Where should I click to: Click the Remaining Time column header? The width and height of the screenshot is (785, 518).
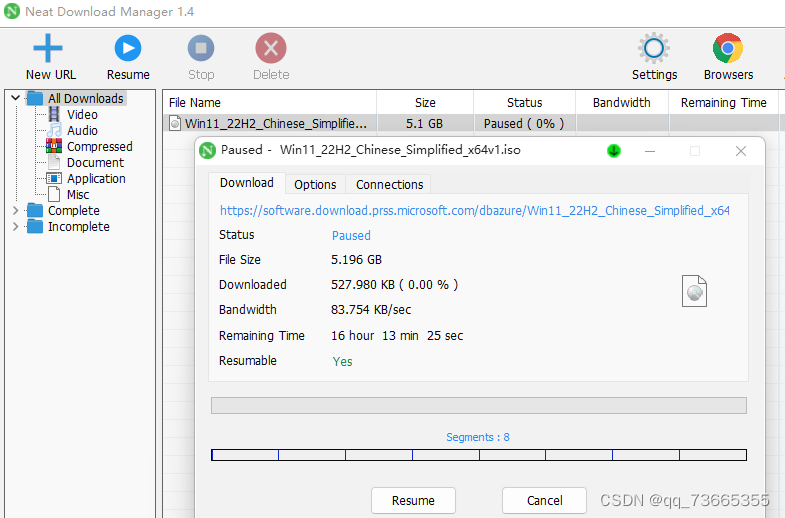pyautogui.click(x=723, y=103)
